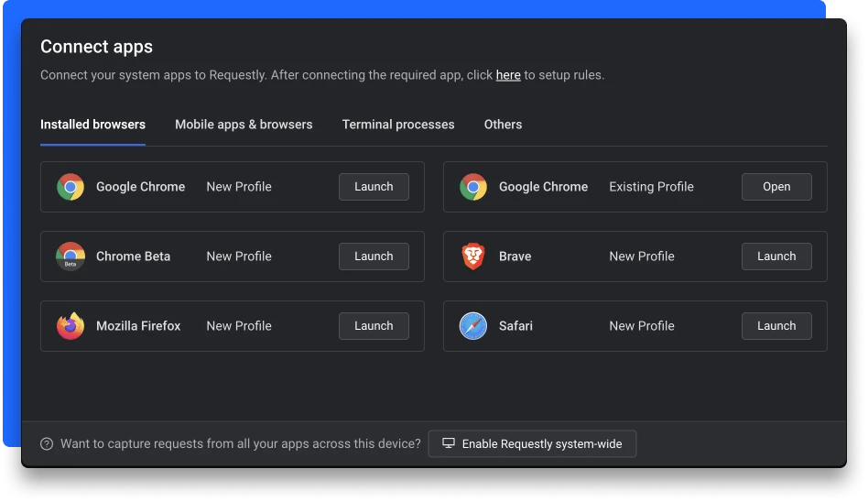Launch Brave browser

tap(776, 256)
